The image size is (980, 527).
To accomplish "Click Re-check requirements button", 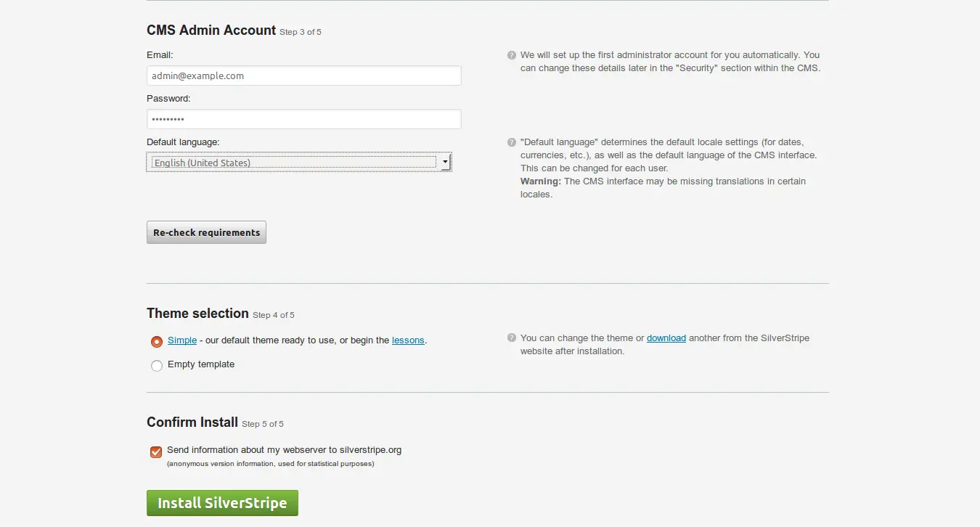I will click(206, 232).
